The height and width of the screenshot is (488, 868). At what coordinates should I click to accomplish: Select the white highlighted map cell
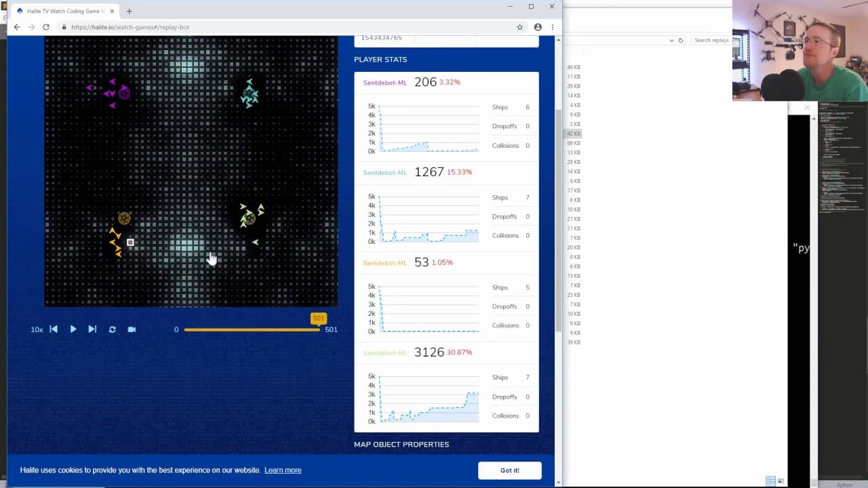[130, 242]
